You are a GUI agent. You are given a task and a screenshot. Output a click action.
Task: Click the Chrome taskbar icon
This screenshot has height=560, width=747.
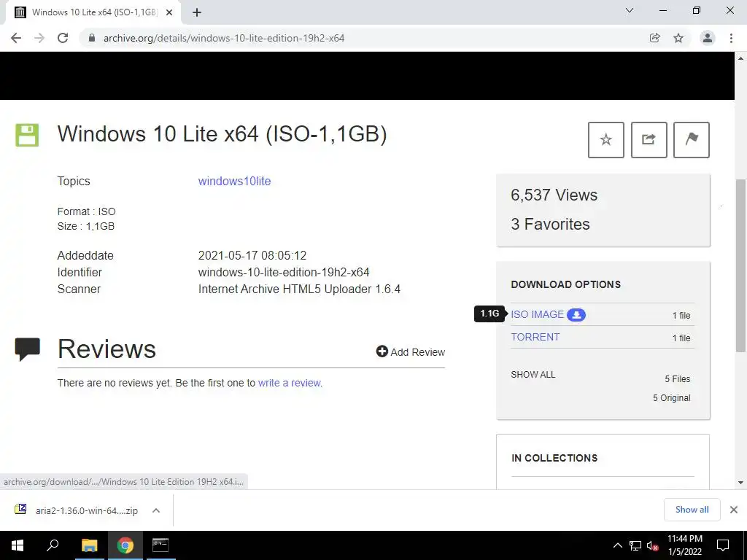[x=125, y=545]
